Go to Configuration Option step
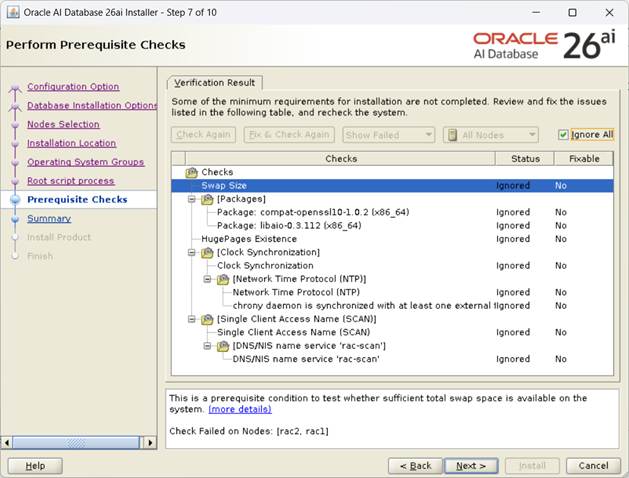This screenshot has width=629, height=478. (73, 87)
